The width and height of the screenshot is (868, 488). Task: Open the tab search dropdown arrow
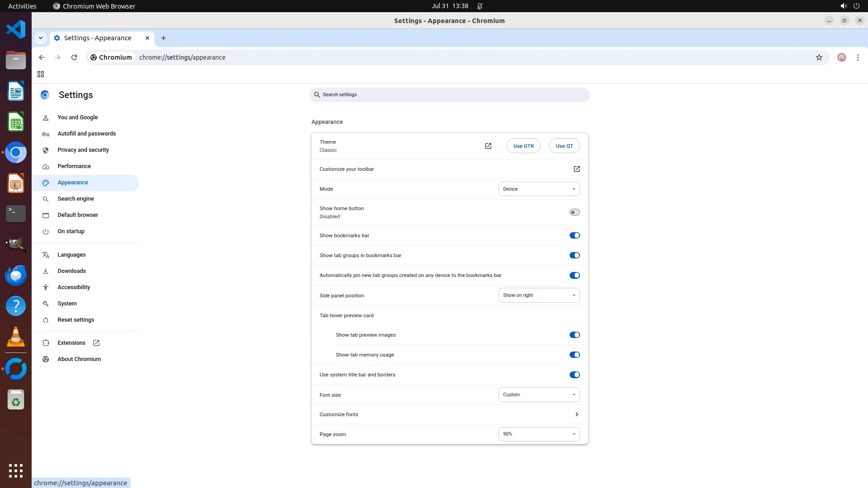41,38
